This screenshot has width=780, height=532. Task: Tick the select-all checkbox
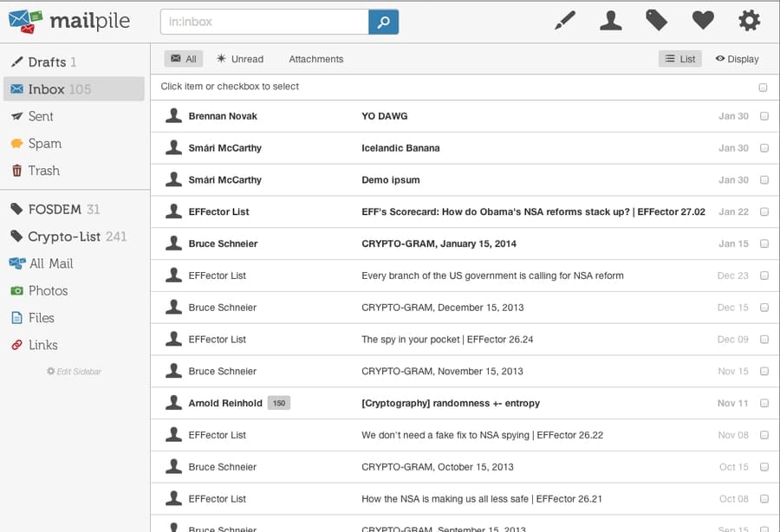[x=763, y=88]
